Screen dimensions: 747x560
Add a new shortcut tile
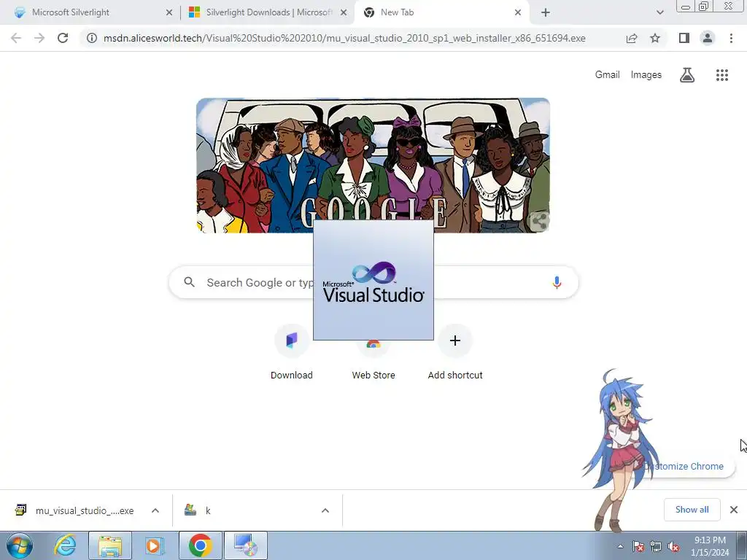point(455,352)
